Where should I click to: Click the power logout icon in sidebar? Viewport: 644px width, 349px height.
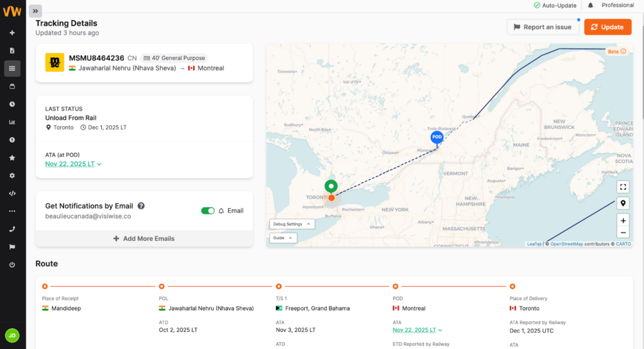click(x=12, y=265)
